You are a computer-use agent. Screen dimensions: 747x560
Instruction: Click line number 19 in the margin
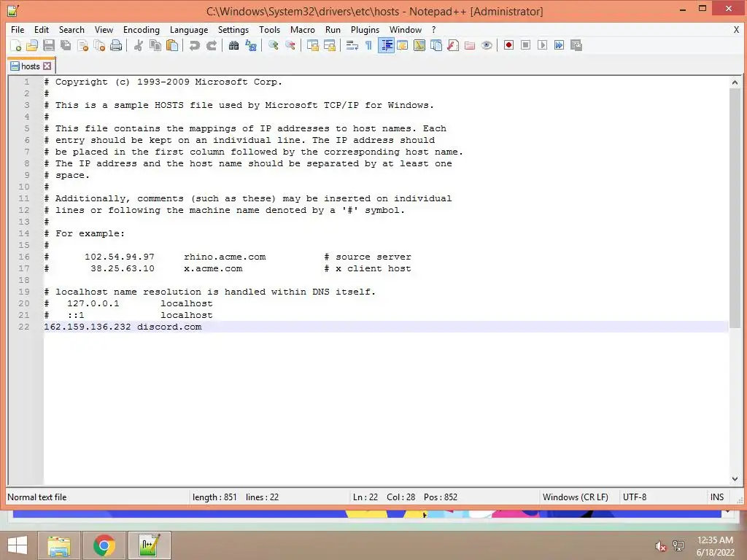(x=24, y=292)
